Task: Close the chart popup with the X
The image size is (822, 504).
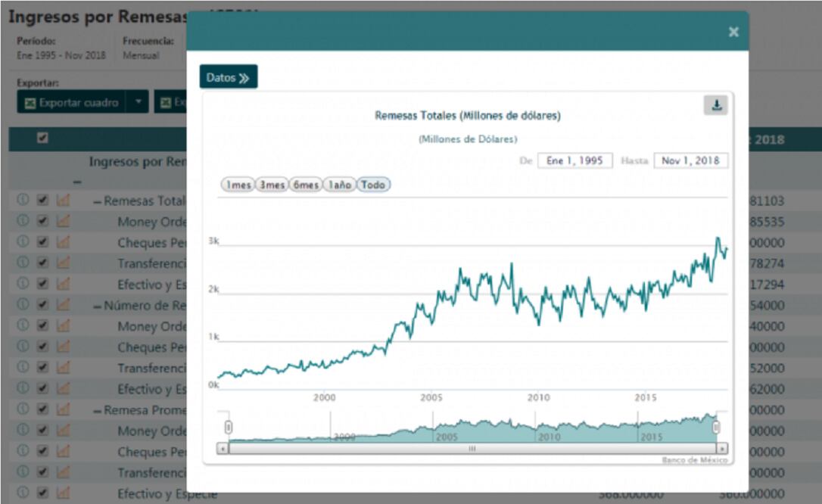Action: click(733, 32)
